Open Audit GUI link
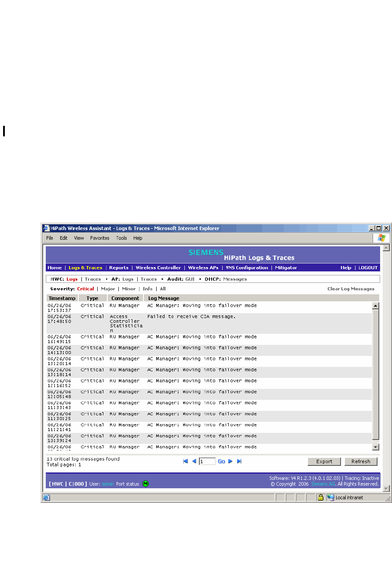 pyautogui.click(x=190, y=279)
